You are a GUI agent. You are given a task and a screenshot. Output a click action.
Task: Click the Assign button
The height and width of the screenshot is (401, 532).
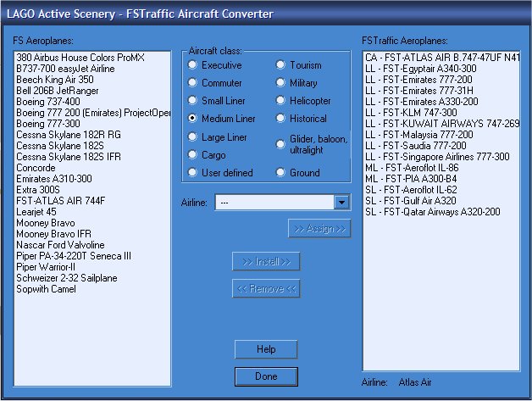tap(319, 229)
